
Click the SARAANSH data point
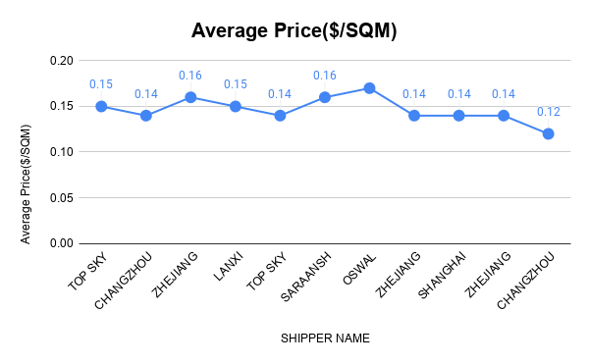click(325, 97)
